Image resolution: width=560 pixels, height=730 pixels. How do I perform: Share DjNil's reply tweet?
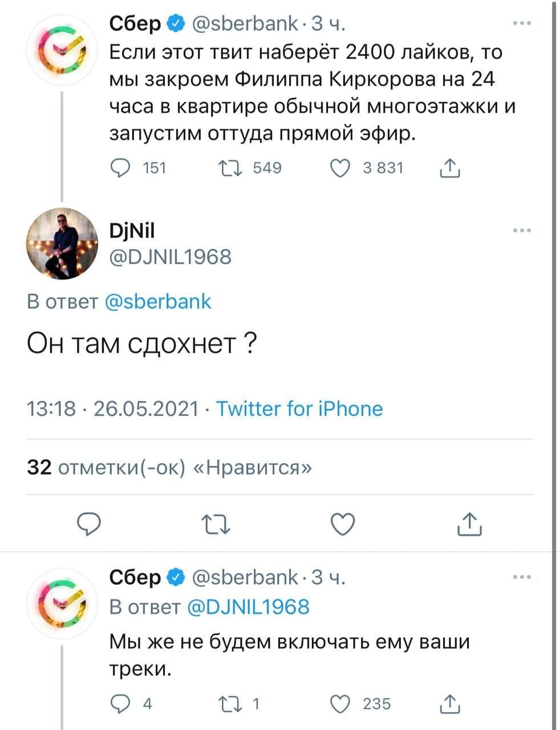[470, 524]
